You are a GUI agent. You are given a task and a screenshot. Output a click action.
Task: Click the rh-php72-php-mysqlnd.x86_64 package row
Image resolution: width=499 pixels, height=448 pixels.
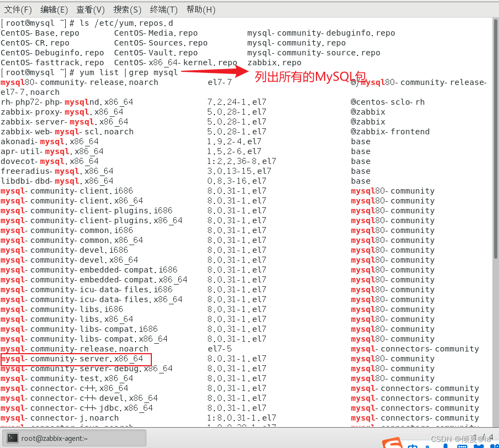[x=213, y=102]
